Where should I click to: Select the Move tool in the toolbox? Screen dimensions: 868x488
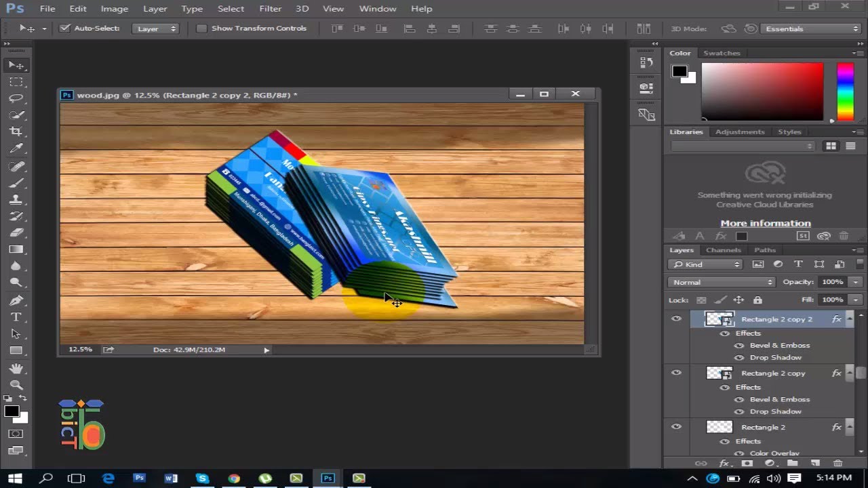[16, 65]
